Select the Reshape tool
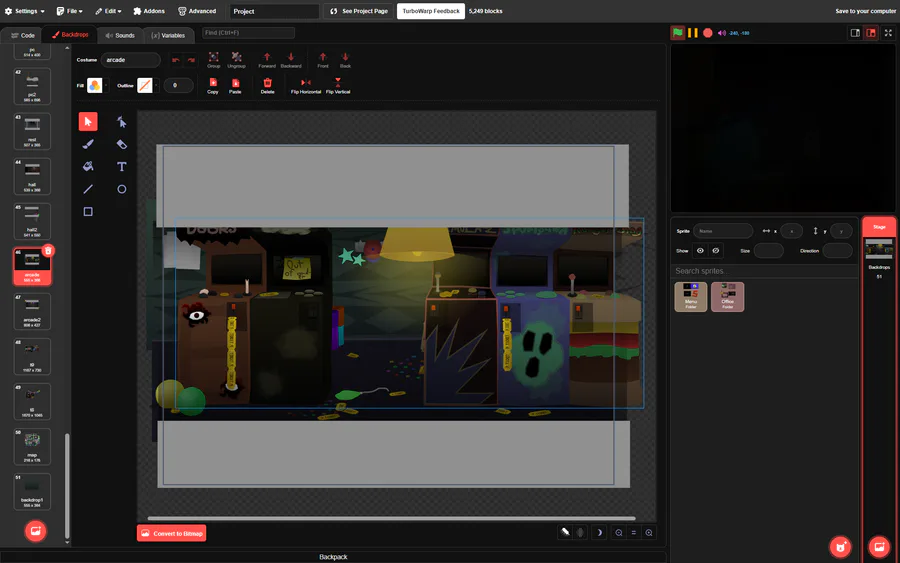Image resolution: width=900 pixels, height=563 pixels. coord(122,122)
